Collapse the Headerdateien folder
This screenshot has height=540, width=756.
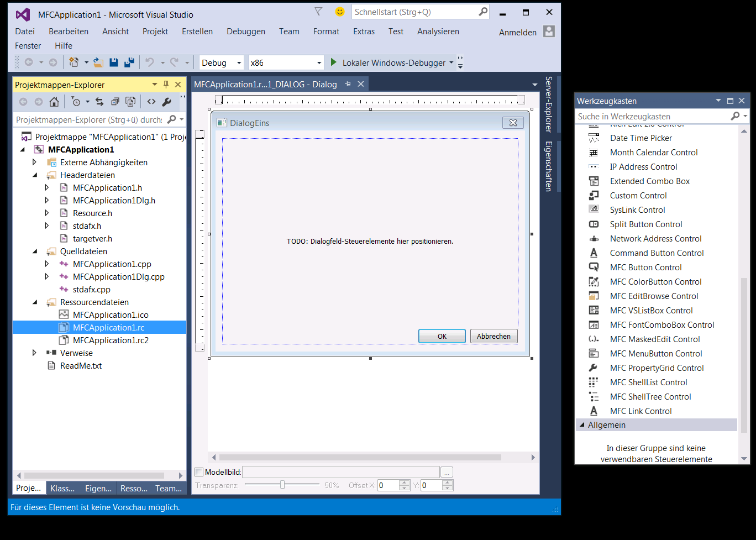[34, 175]
